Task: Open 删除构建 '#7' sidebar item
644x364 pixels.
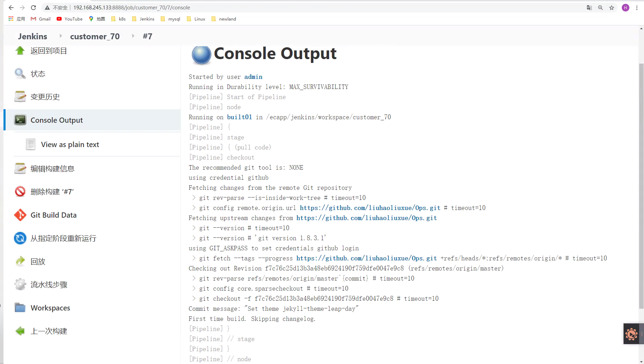Action: coord(52,192)
